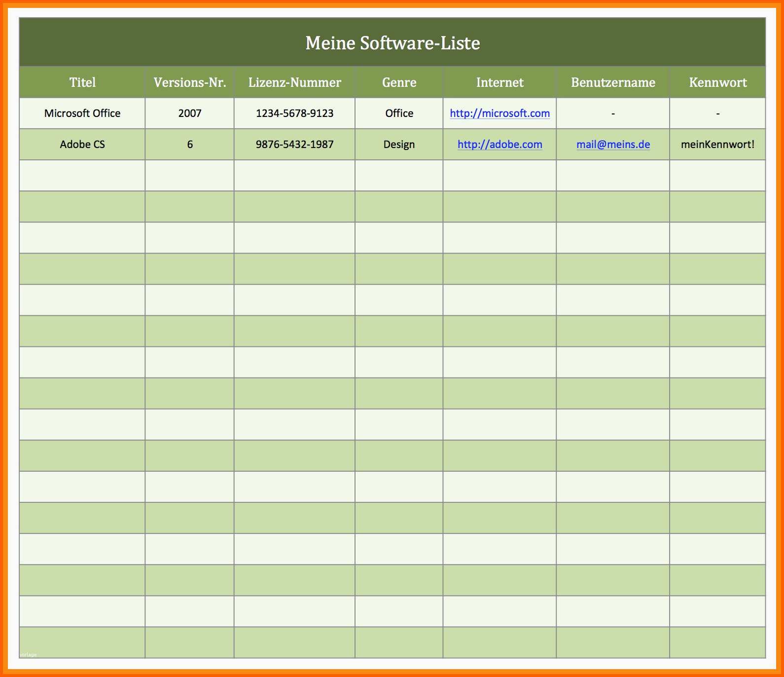The height and width of the screenshot is (677, 784).
Task: Select the Microsoft Office title cell
Action: (82, 113)
